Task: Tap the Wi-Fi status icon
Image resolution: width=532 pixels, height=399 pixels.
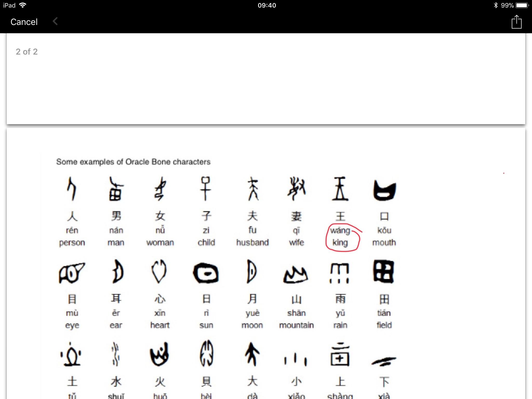Action: click(x=23, y=5)
